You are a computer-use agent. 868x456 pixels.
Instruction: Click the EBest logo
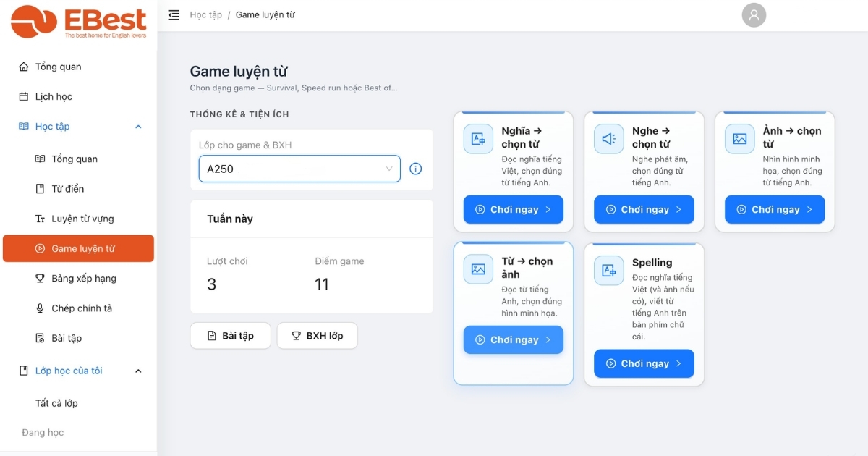point(79,21)
